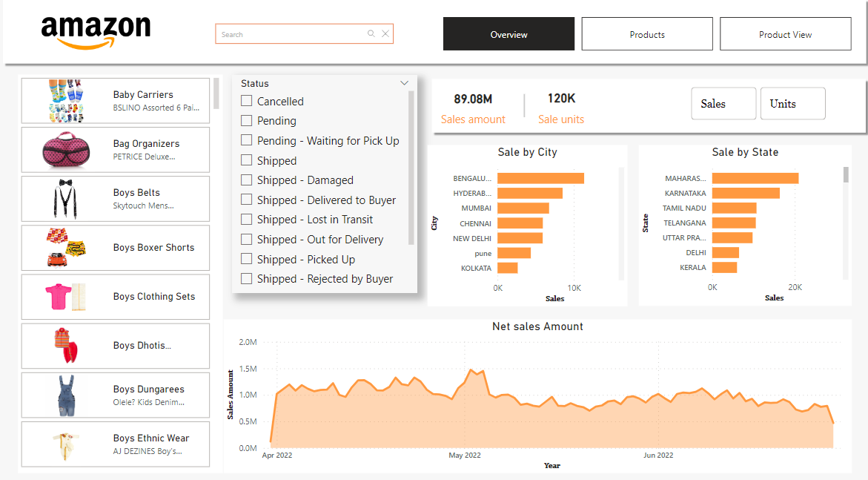Click the product list scrollbar
The image size is (868, 480).
pos(216,93)
